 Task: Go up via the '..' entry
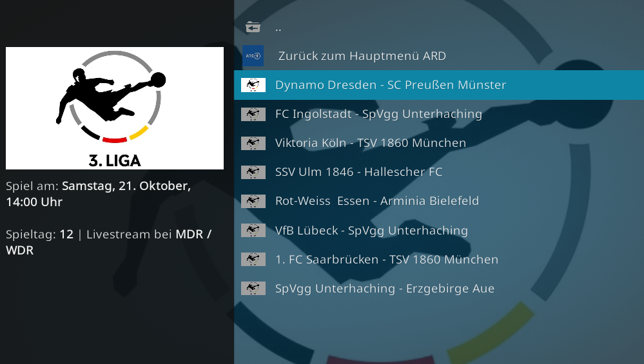point(439,27)
